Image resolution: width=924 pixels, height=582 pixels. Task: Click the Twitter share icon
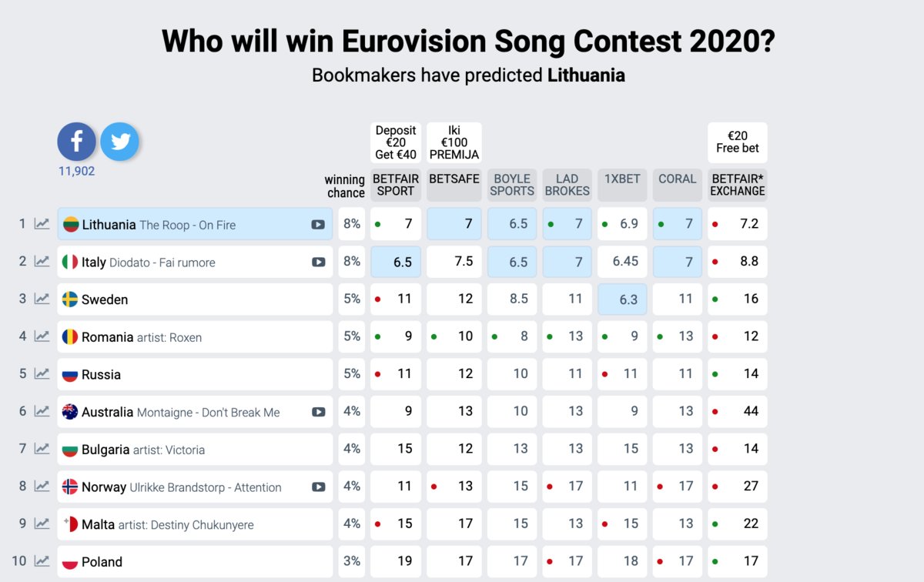pos(119,142)
